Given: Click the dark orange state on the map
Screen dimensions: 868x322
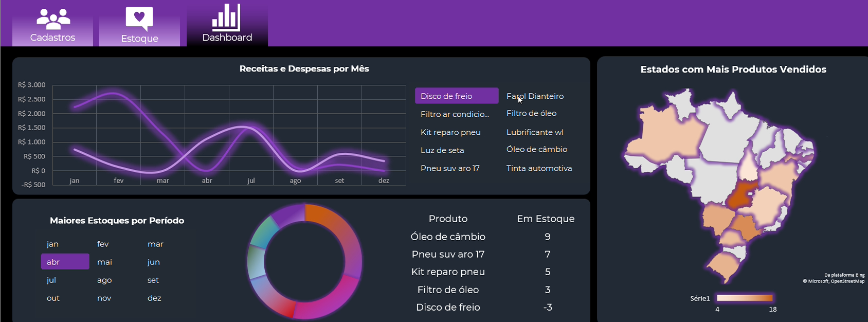Looking at the screenshot, I should [744, 192].
